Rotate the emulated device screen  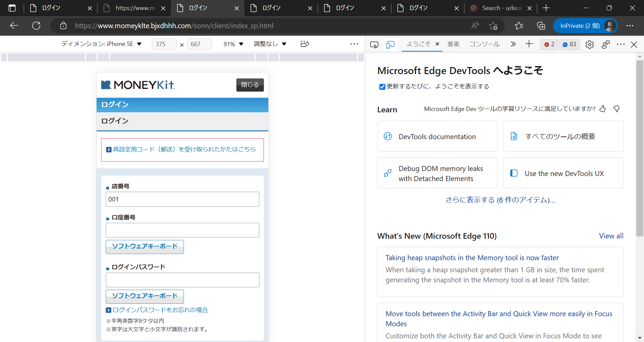[305, 44]
